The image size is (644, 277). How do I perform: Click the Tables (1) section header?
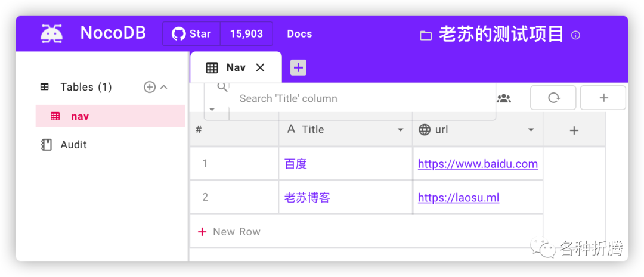coord(86,87)
